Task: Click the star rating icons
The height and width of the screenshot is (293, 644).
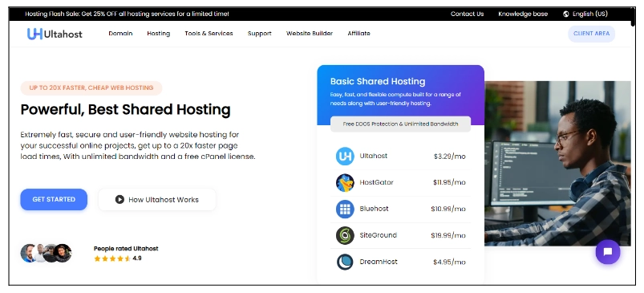Action: [112, 258]
